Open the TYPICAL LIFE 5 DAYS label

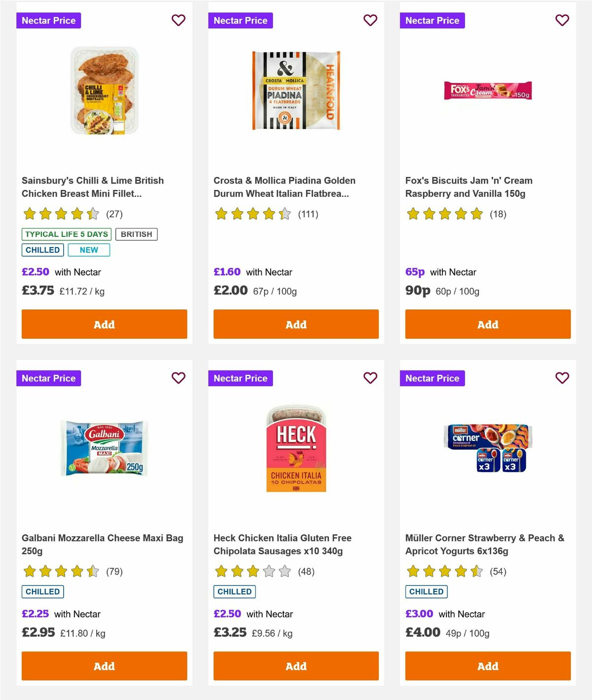tap(66, 234)
